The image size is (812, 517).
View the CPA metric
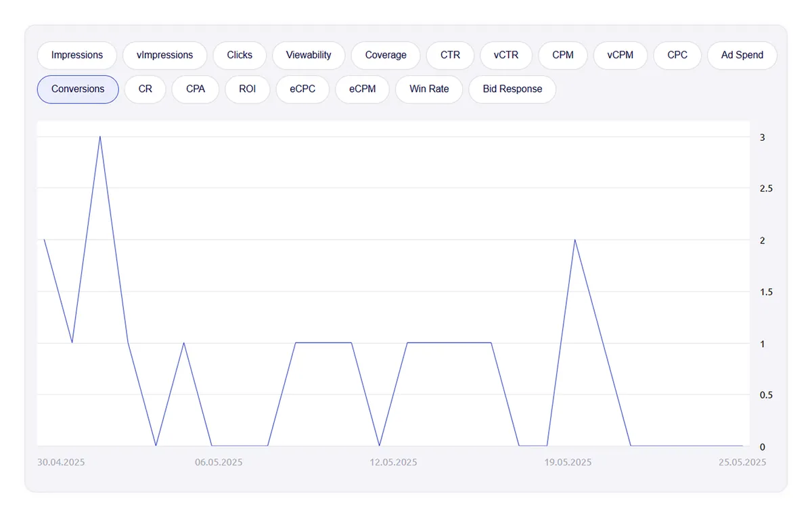click(196, 89)
